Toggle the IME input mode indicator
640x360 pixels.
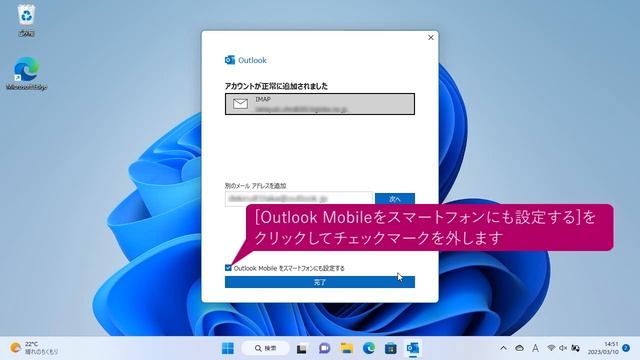point(535,348)
